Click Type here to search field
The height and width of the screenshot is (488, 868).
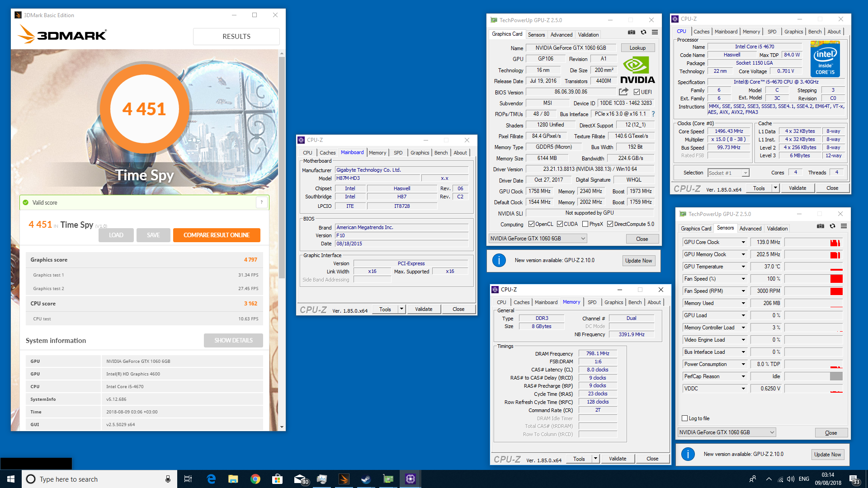tap(99, 479)
